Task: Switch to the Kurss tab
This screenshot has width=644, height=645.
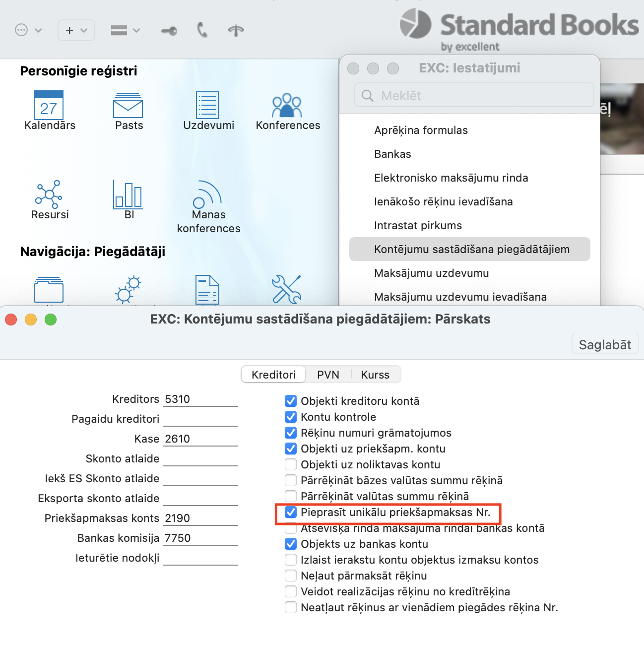Action: [x=375, y=375]
